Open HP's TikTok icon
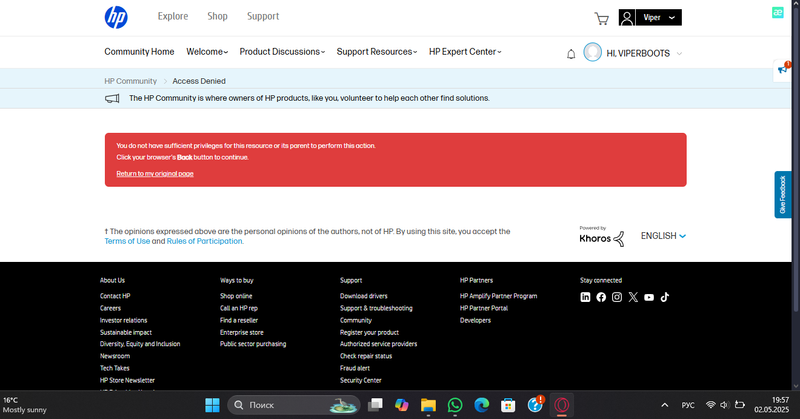 664,297
